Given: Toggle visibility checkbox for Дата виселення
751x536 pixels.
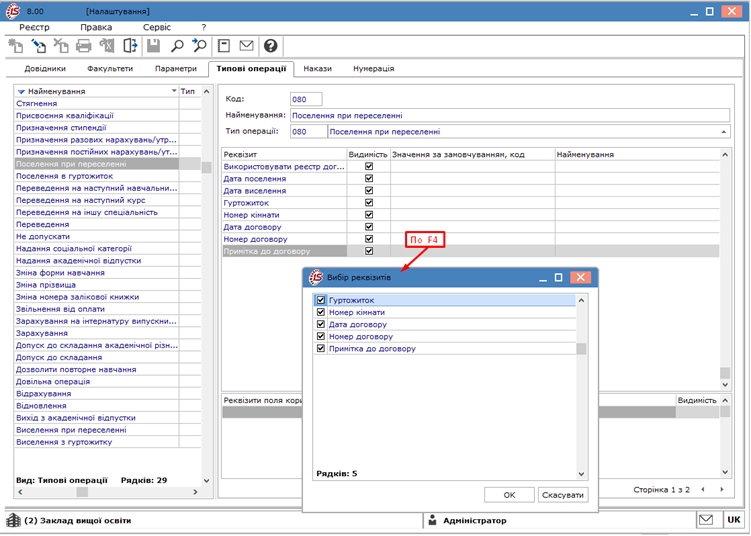Looking at the screenshot, I should click(369, 191).
